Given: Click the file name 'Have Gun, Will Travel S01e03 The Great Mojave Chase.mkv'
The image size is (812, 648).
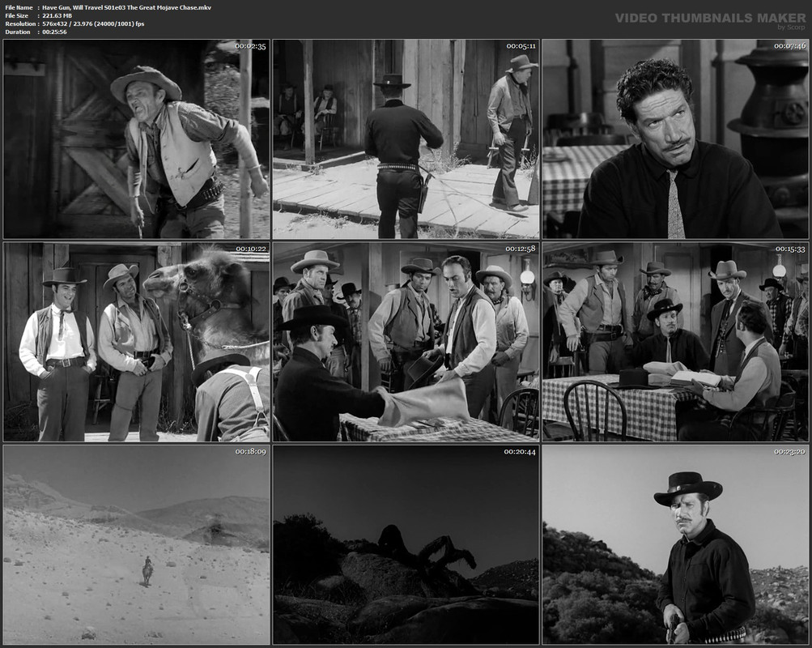Looking at the screenshot, I should (127, 7).
